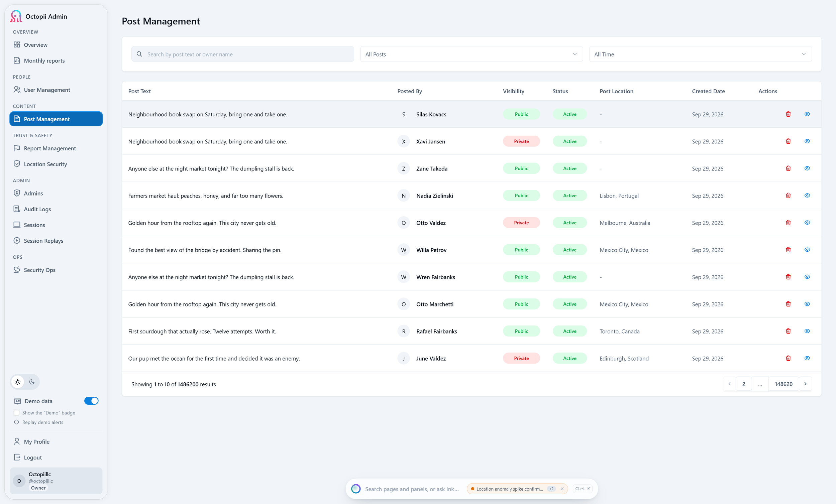This screenshot has height=504, width=836.
Task: Open the All Posts filter dropdown
Action: coord(472,54)
